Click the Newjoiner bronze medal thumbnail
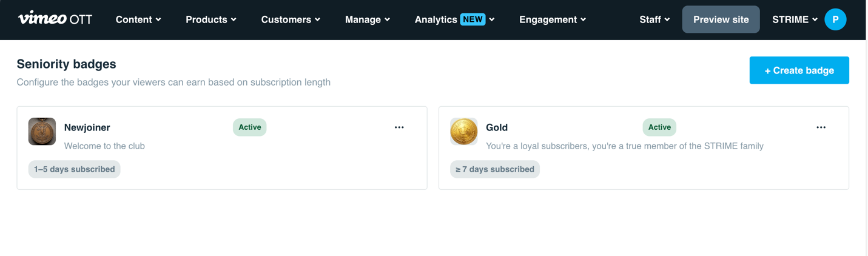Viewport: 868px width, 256px height. [x=42, y=132]
